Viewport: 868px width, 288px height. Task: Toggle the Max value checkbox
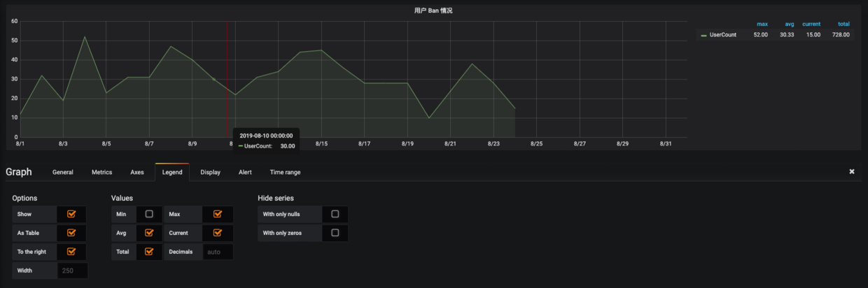pos(218,214)
